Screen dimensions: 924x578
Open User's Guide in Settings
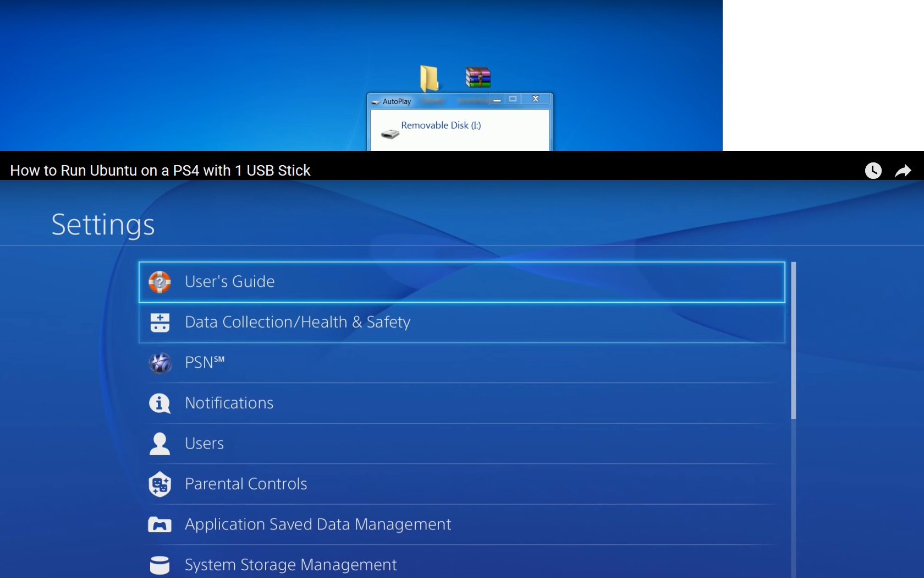pos(461,282)
